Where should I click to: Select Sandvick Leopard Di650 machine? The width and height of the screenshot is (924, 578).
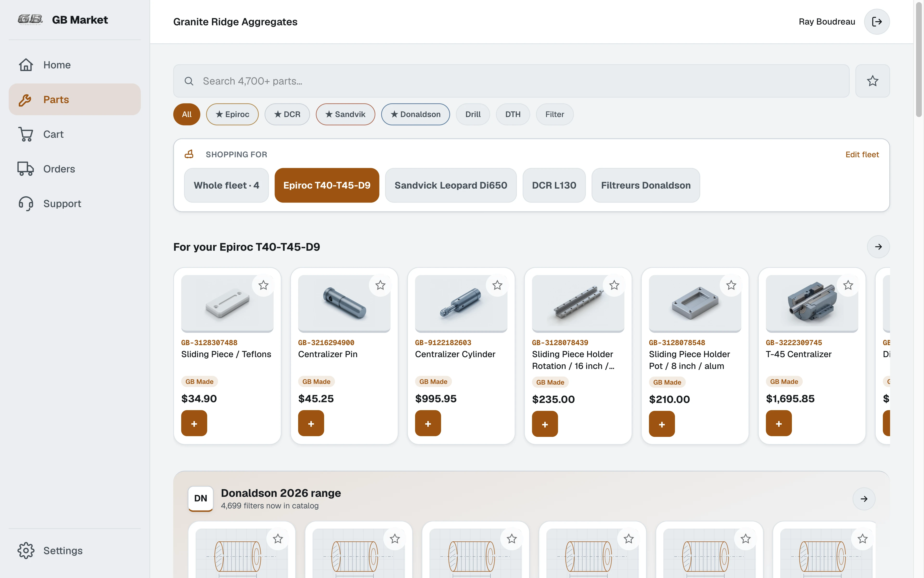451,185
